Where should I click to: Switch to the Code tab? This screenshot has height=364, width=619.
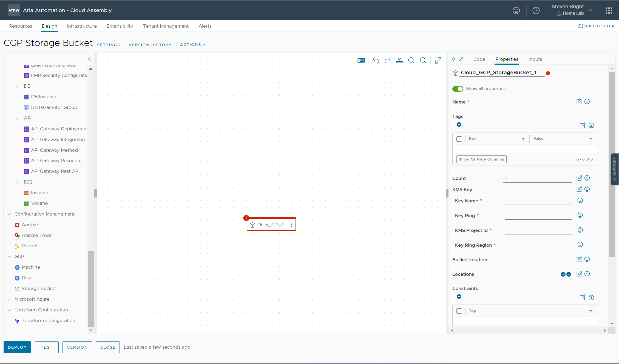click(x=479, y=59)
